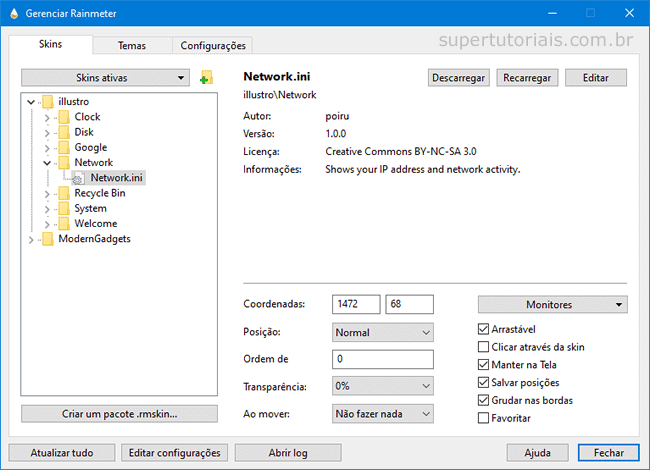This screenshot has width=650, height=470.
Task: Click the Ordem de input field
Action: coord(382,359)
